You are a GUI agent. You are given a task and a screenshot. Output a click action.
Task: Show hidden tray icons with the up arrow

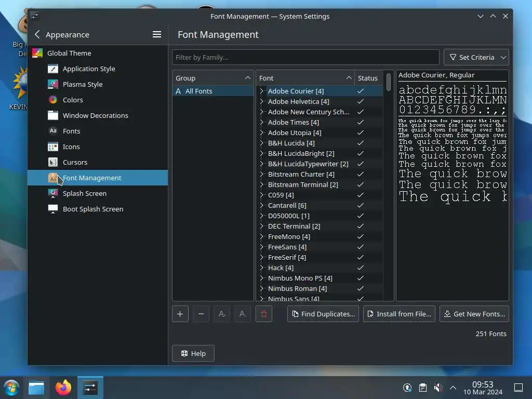pos(453,388)
